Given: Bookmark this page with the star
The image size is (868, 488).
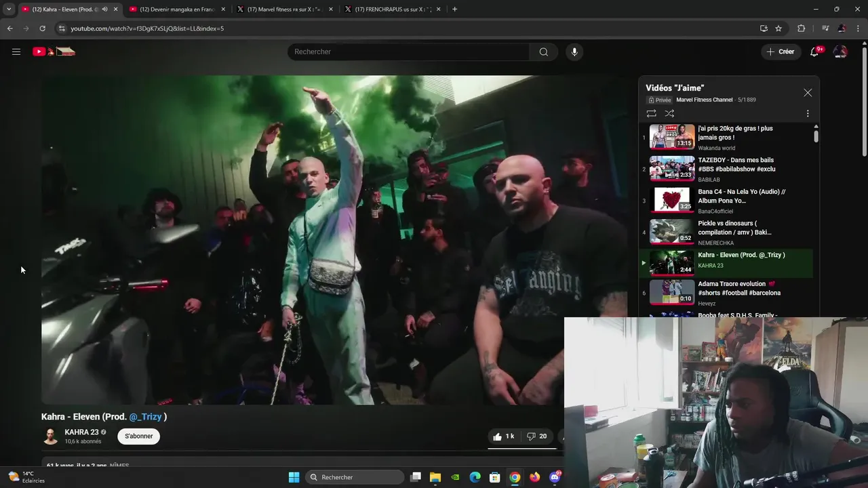Looking at the screenshot, I should pyautogui.click(x=778, y=28).
